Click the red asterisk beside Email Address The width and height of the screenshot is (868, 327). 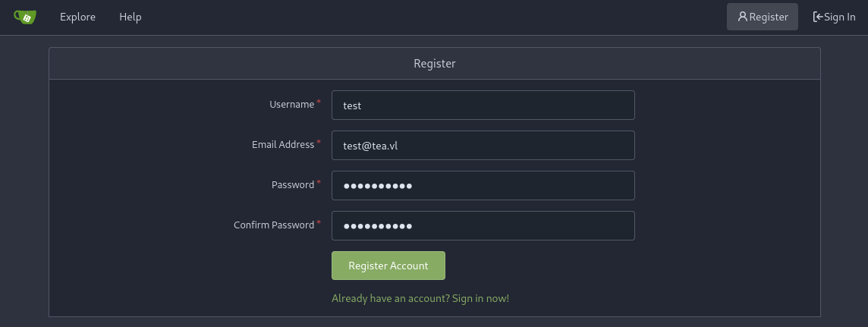(319, 143)
